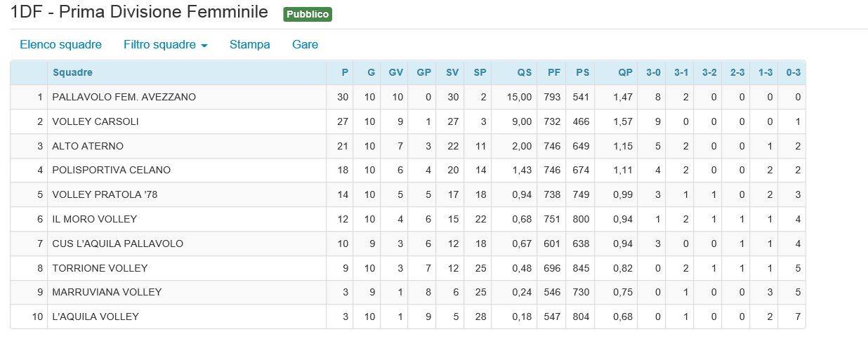Click the 0-3 column header
The width and height of the screenshot is (868, 346).
(x=794, y=72)
